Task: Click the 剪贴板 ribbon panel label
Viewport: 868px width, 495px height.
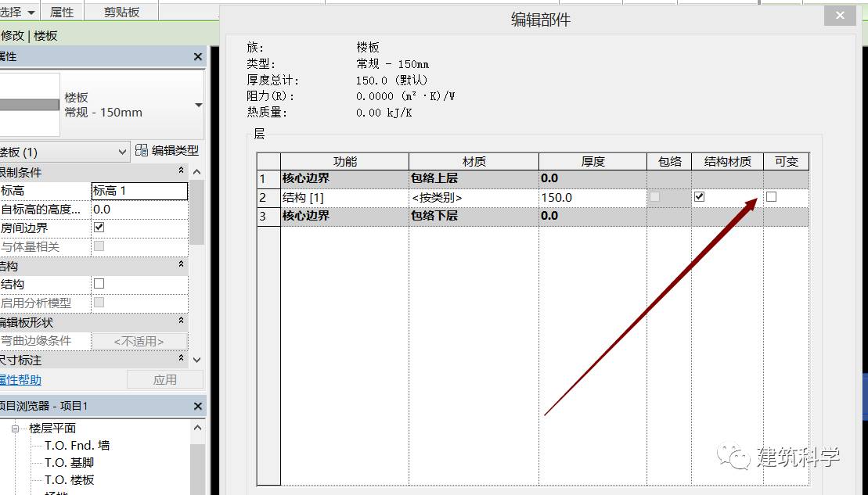Action: (x=122, y=13)
